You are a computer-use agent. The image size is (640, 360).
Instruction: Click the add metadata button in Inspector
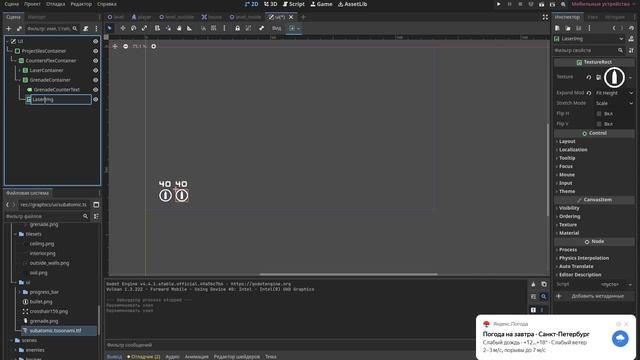(x=594, y=296)
